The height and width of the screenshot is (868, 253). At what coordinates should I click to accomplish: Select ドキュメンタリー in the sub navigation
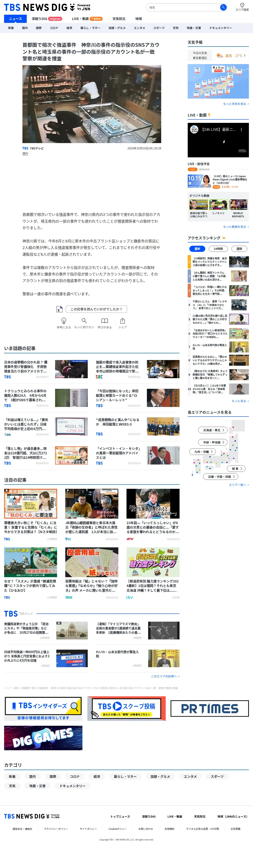pyautogui.click(x=221, y=28)
